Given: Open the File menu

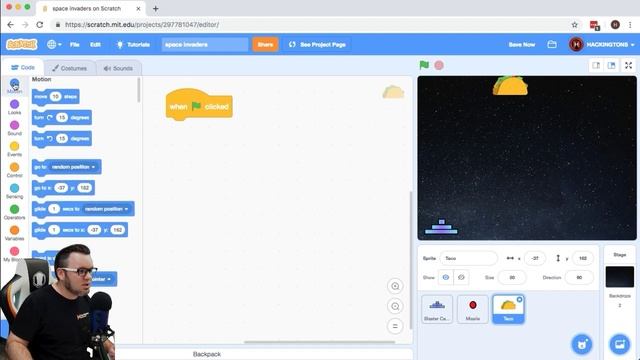Looking at the screenshot, I should (75, 44).
